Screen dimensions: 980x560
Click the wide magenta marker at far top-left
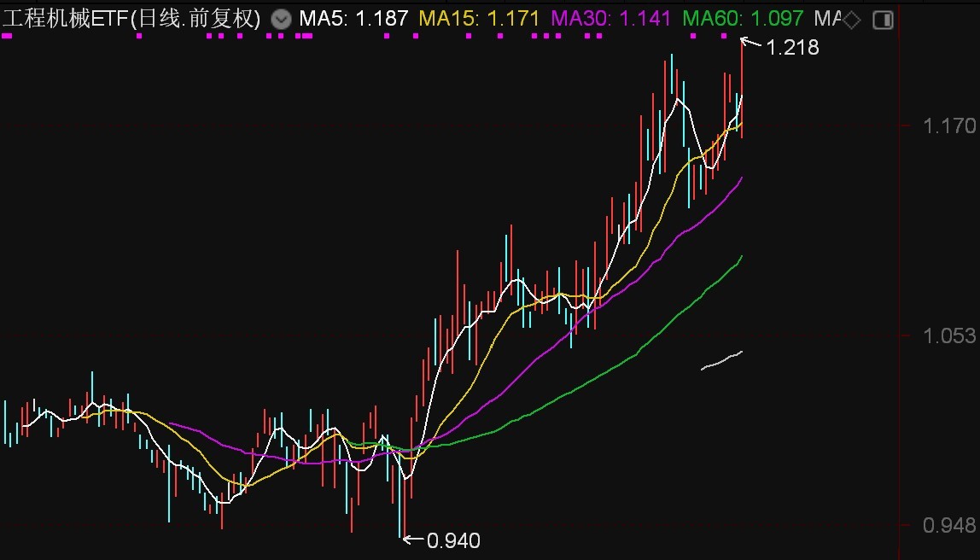point(8,36)
